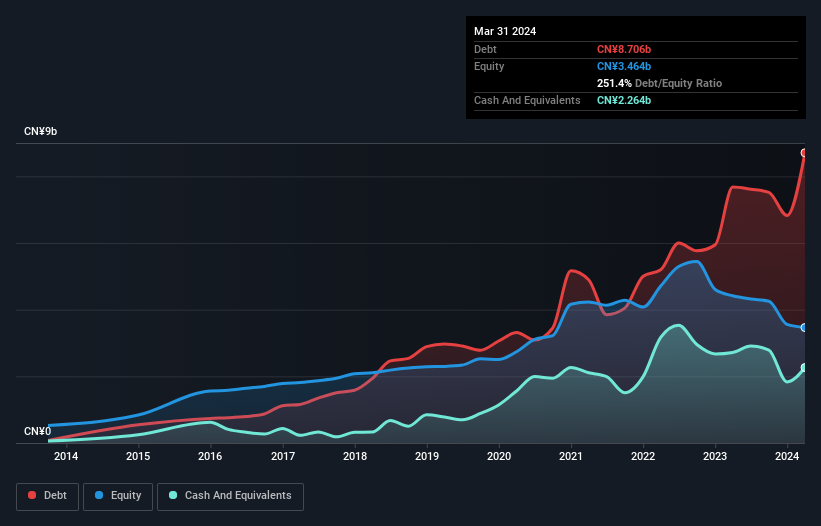The width and height of the screenshot is (821, 526).
Task: Click Cash And Equivalents label in tooltip
Action: click(x=527, y=100)
